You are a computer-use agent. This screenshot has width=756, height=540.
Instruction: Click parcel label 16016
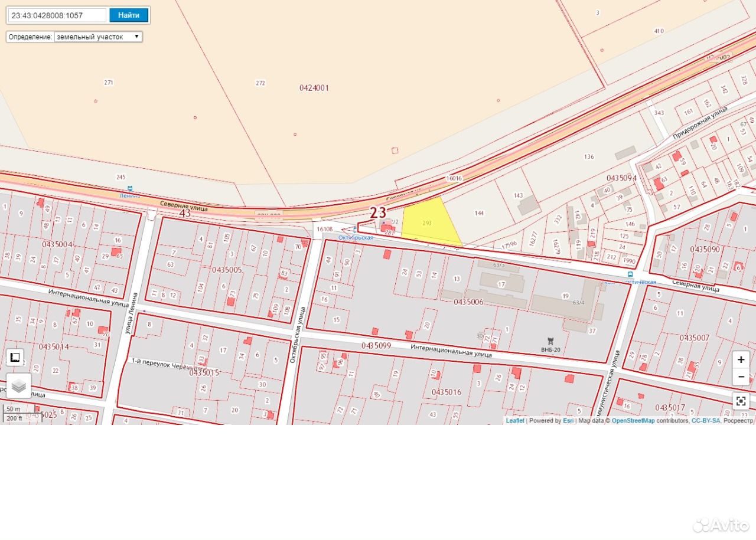(454, 178)
